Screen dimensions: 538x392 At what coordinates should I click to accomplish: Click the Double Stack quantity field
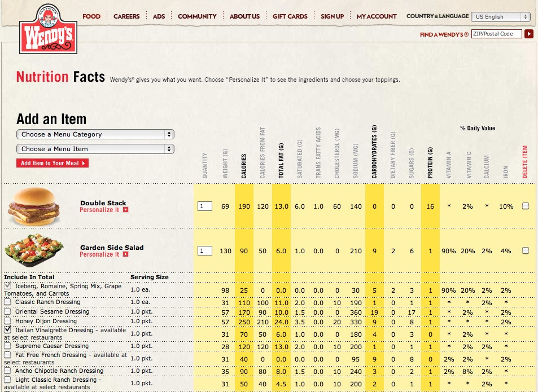(205, 206)
